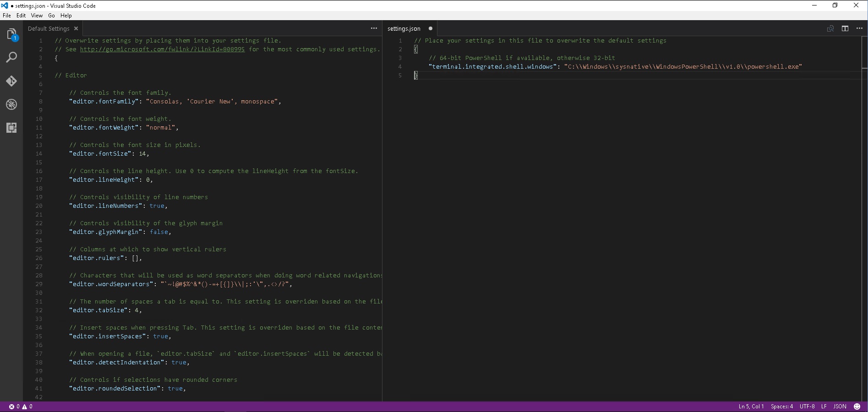Click the "editor.lineNumbers" setting key
This screenshot has height=412, width=868.
pyautogui.click(x=105, y=206)
